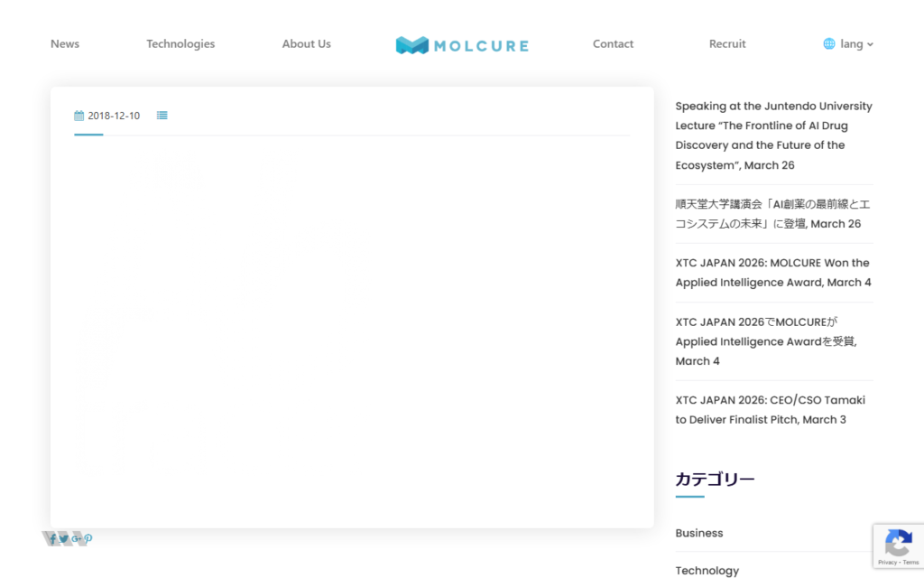Screen dimensions: 924x578
Task: Open the CEO/CSO Tamaki Finalist Pitch post
Action: coord(770,409)
